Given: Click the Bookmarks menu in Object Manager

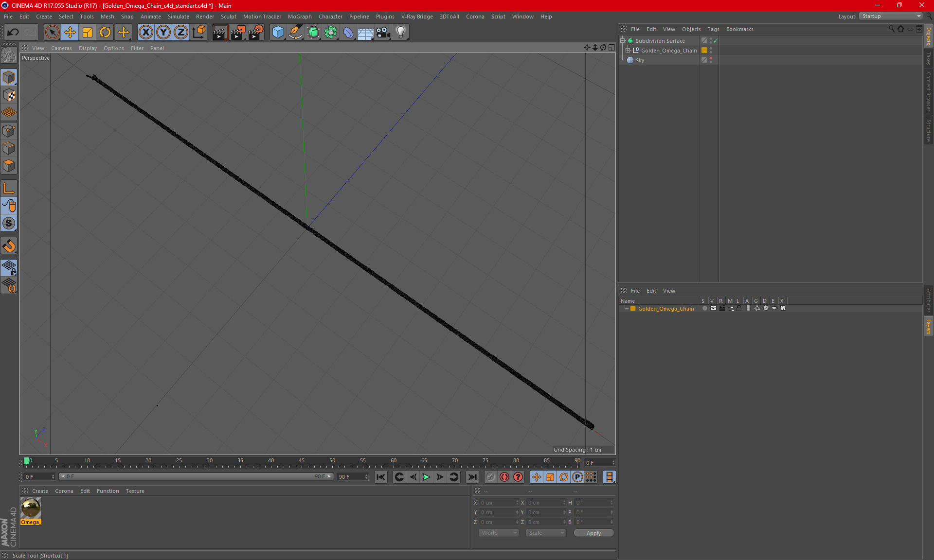Looking at the screenshot, I should click(x=739, y=29).
